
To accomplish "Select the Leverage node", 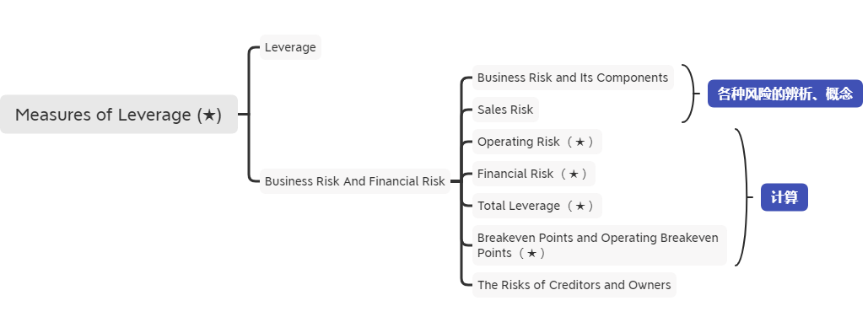I will pos(290,47).
